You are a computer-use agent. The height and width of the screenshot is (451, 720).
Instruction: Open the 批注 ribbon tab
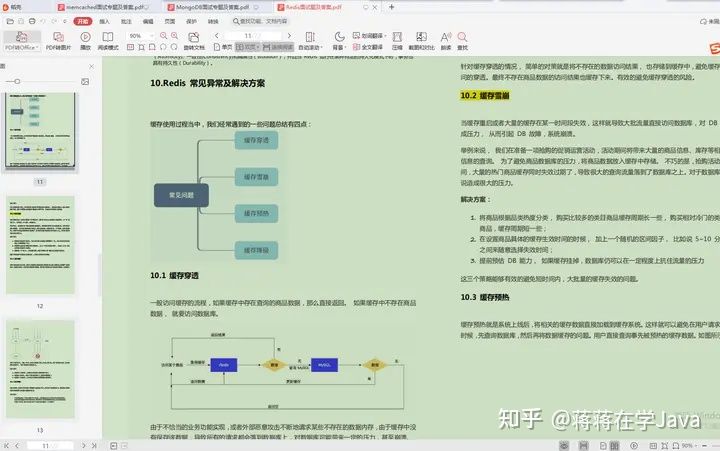point(126,21)
